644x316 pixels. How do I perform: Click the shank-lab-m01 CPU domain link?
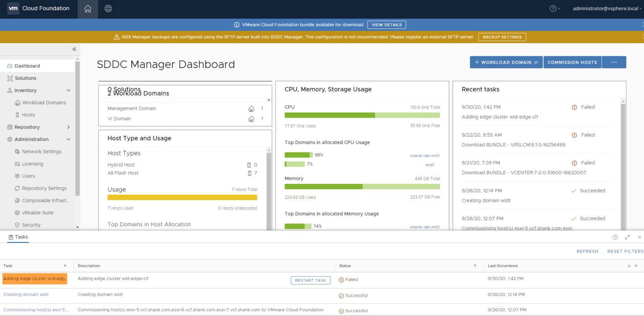tap(425, 156)
